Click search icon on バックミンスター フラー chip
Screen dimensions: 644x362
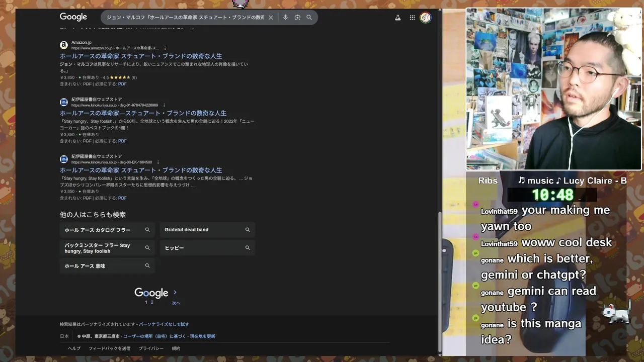click(147, 248)
